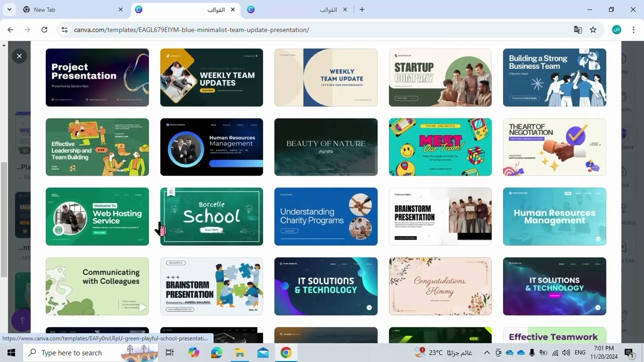
Task: Expand hidden system tray icons
Action: click(487, 353)
